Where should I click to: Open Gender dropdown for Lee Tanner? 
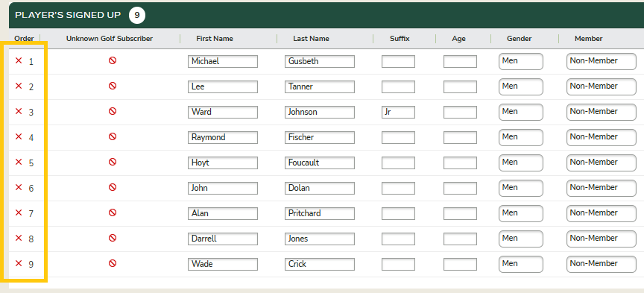(x=521, y=86)
